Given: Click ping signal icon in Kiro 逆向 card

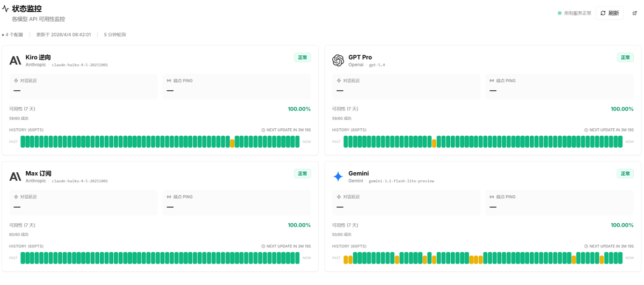Looking at the screenshot, I should (169, 81).
